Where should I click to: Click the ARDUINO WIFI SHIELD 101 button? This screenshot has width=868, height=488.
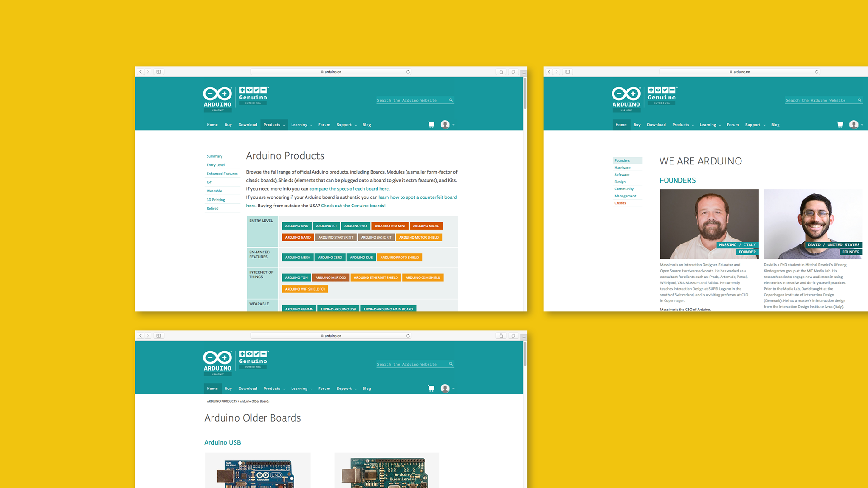point(305,289)
